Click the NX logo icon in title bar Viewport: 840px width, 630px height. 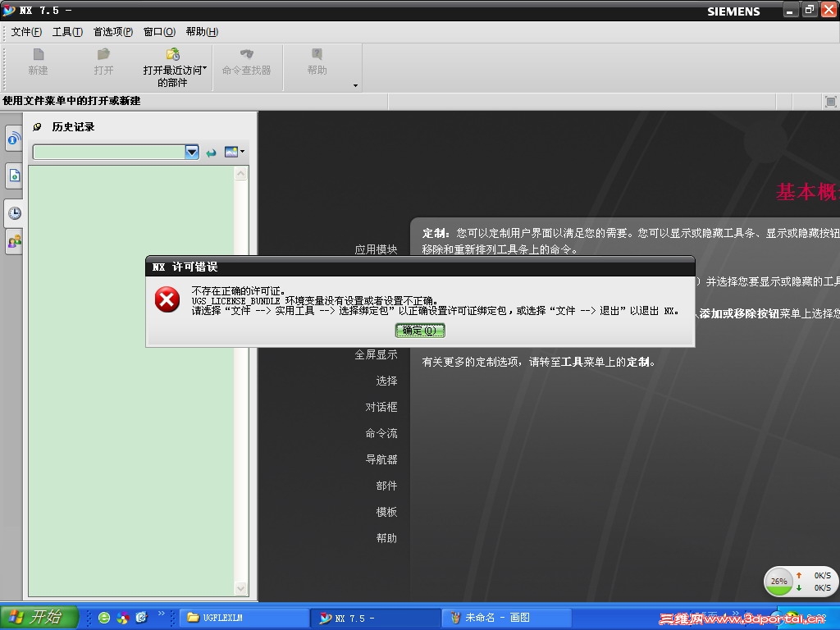[9, 10]
